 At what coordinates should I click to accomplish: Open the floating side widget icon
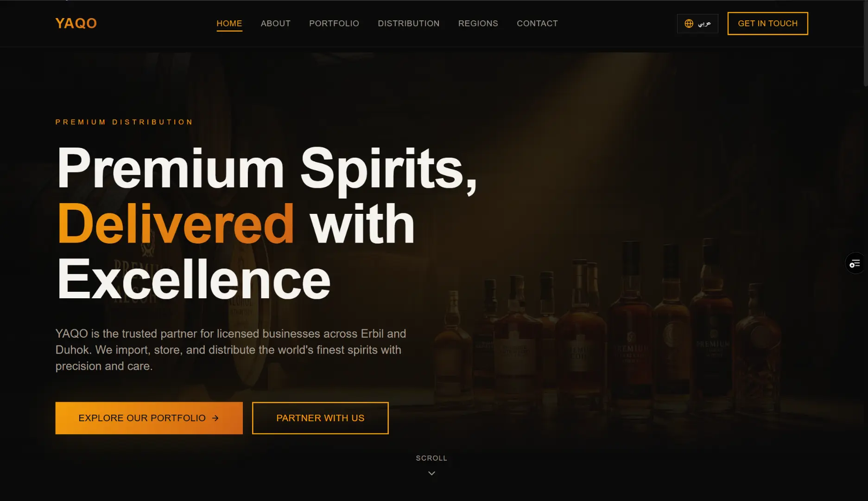(855, 263)
